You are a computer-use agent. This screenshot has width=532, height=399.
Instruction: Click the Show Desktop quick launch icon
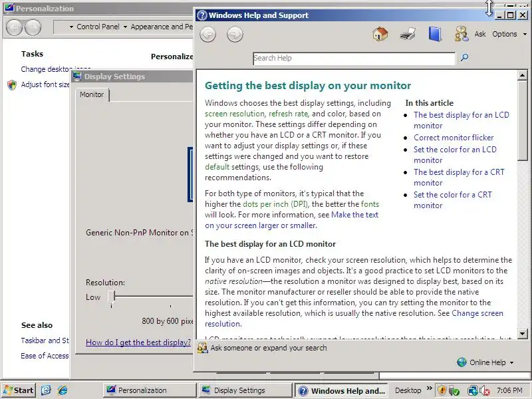click(46, 390)
